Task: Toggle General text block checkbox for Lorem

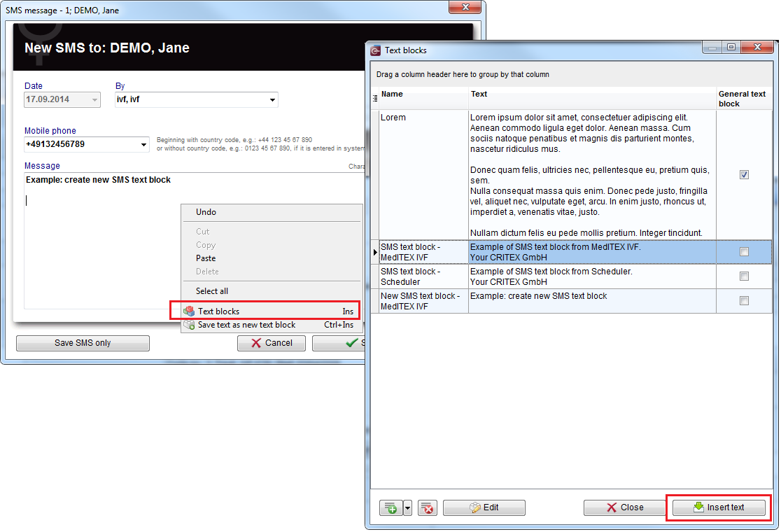Action: [744, 175]
